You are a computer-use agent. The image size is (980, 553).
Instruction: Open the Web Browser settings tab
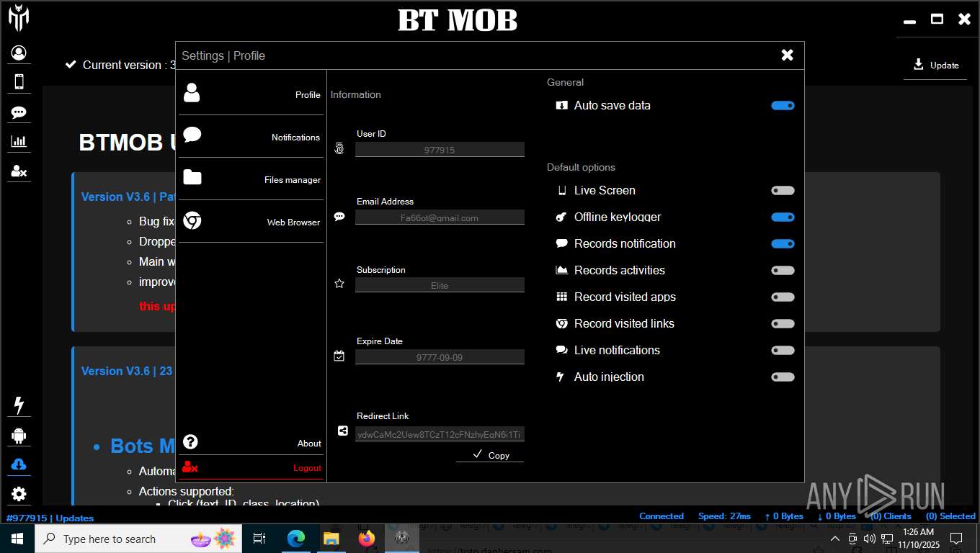tap(251, 221)
